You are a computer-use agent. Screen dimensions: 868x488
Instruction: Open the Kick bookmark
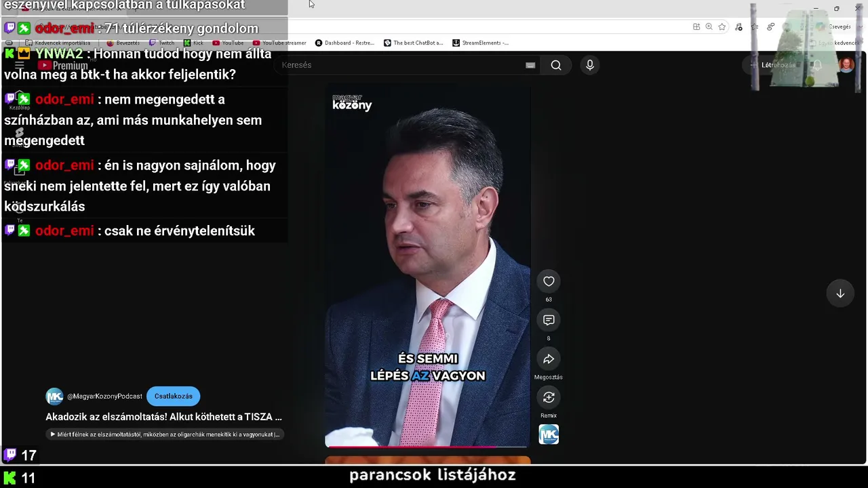[x=194, y=43]
